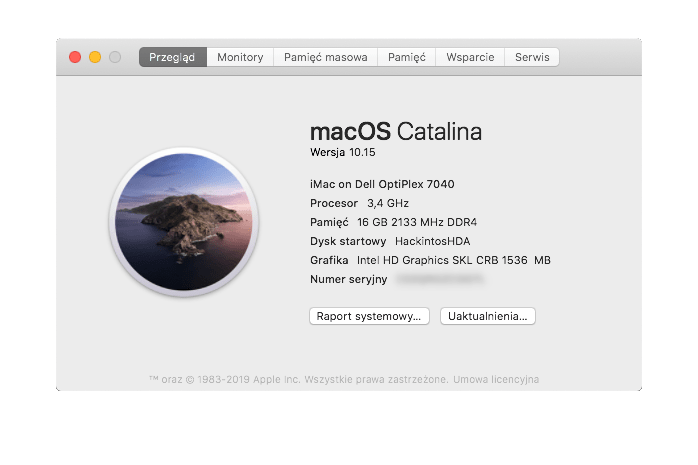698x465 pixels.
Task: Minimize the window with the yellow button
Action: 95,57
